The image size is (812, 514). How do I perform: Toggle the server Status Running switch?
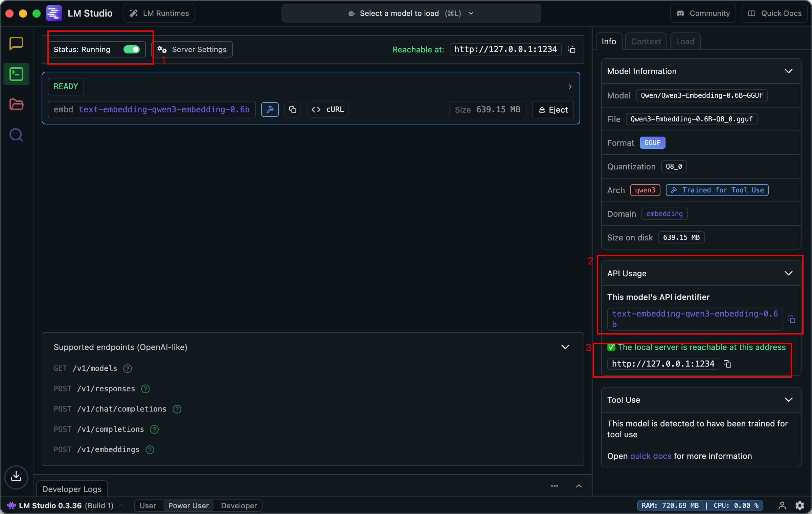131,50
